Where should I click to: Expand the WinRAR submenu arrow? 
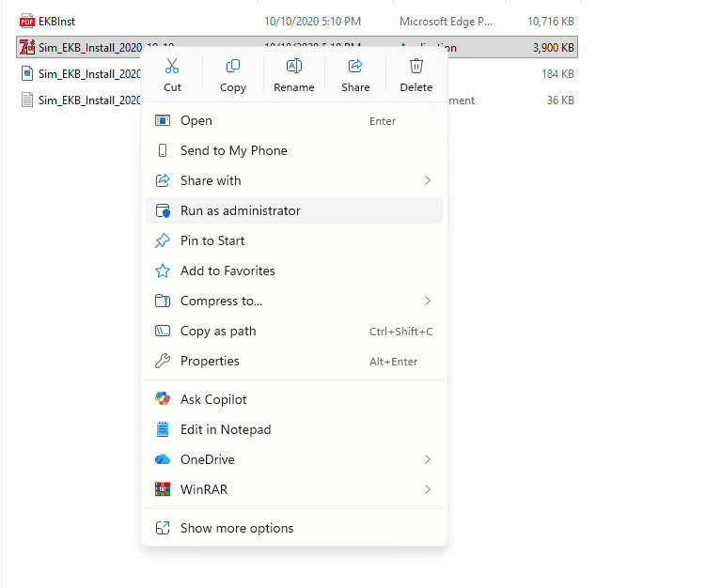tap(428, 489)
